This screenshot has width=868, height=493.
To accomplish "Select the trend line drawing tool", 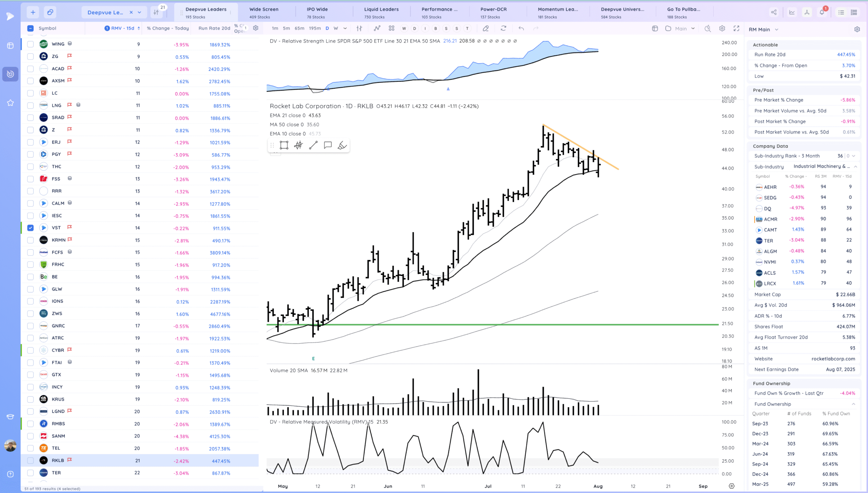I will click(x=313, y=145).
